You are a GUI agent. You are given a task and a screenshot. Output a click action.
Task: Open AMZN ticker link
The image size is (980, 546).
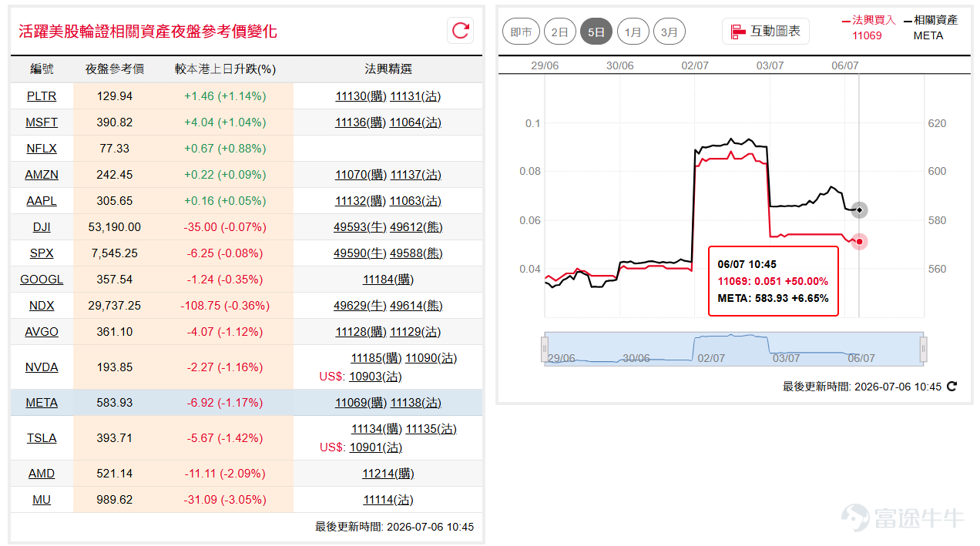(42, 175)
